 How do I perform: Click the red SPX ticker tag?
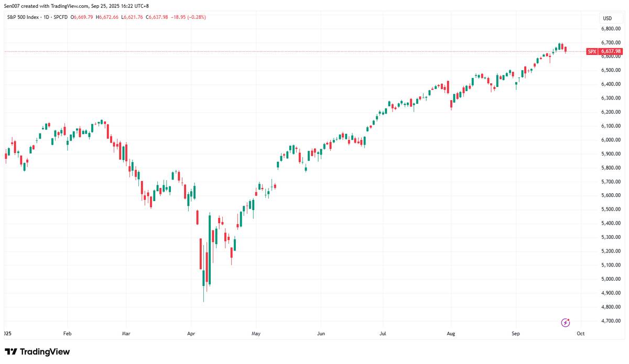click(592, 51)
